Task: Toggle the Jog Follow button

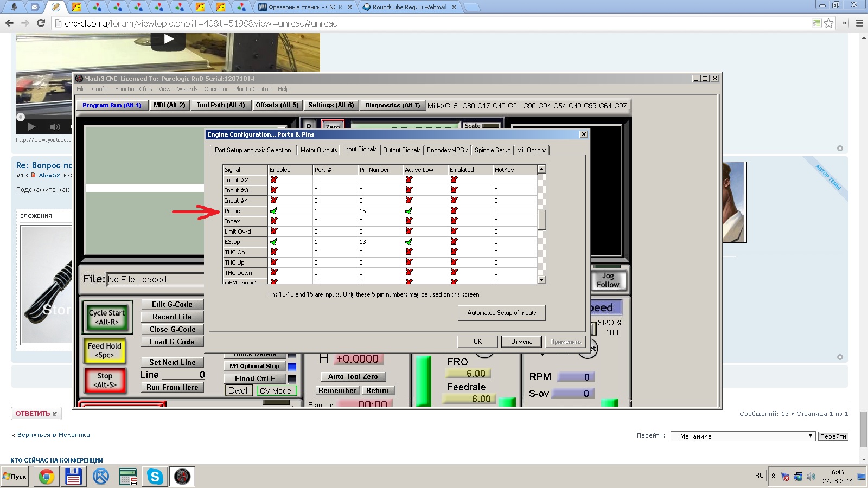Action: [x=608, y=280]
